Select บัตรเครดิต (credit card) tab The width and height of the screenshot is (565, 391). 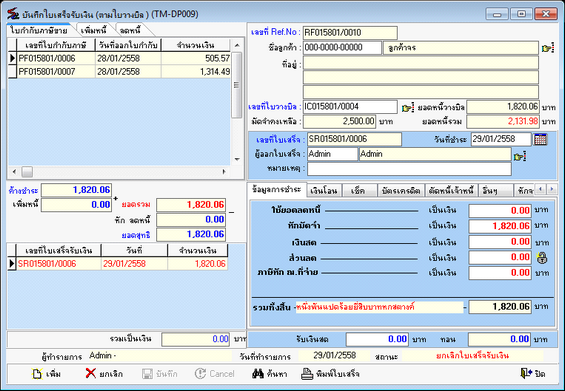pos(401,191)
